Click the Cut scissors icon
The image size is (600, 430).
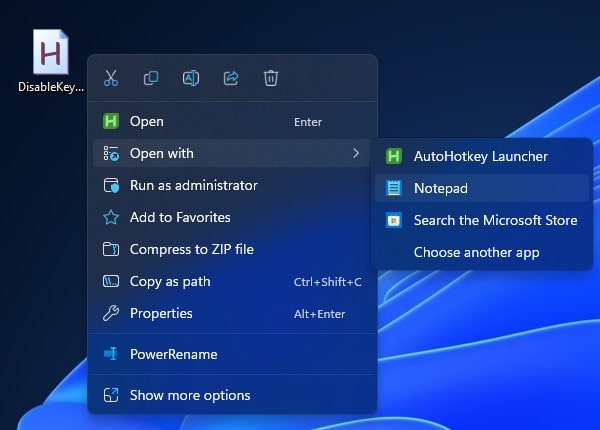pos(111,78)
